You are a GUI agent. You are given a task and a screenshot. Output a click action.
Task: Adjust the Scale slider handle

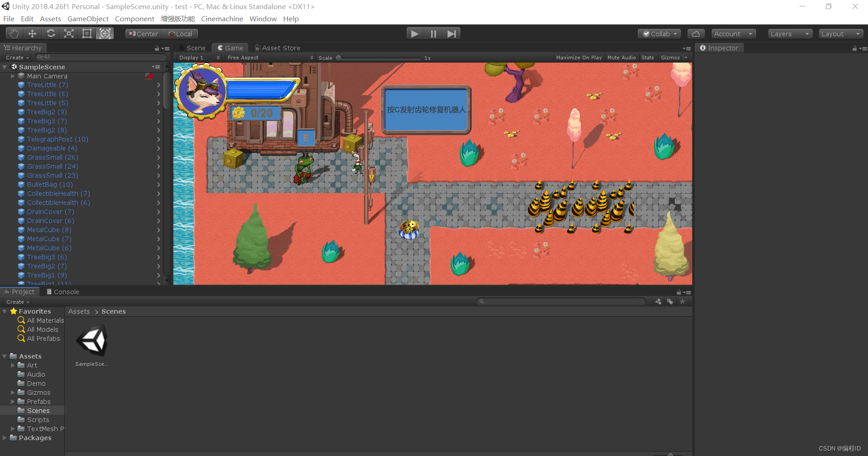click(338, 58)
